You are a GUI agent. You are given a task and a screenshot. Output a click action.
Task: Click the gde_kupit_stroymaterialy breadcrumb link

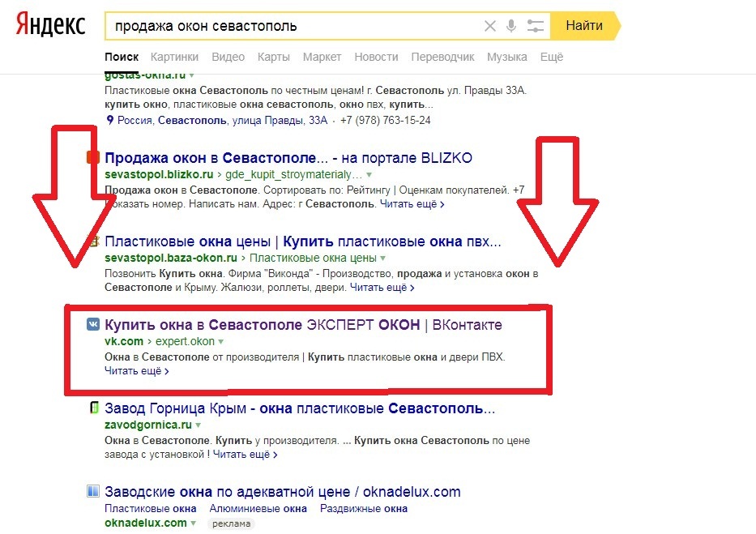pyautogui.click(x=293, y=174)
